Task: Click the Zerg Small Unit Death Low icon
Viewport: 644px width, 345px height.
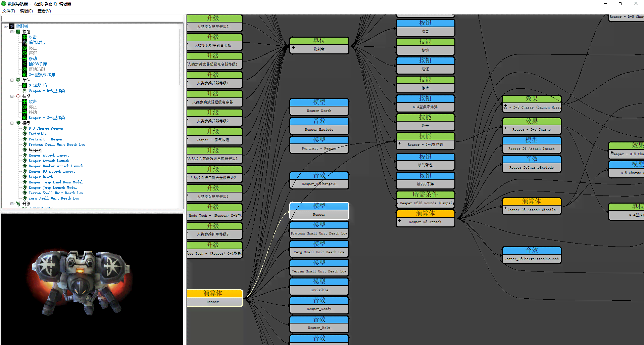Action: point(24,198)
